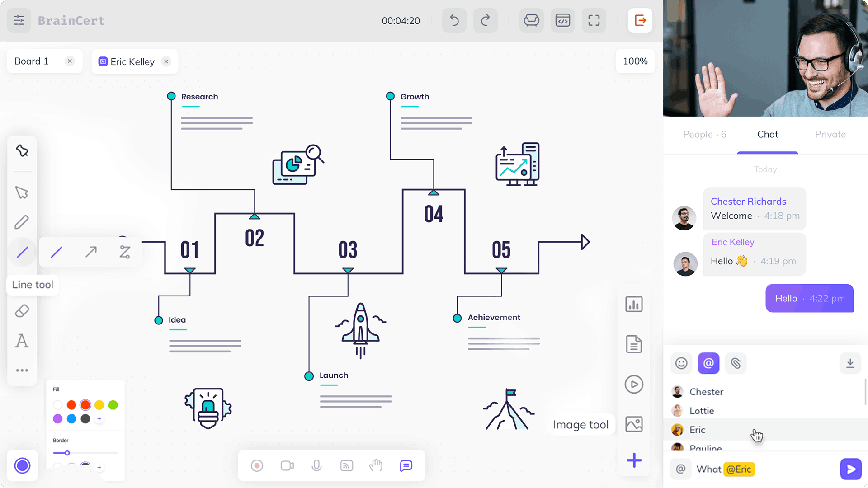Viewport: 868px width, 488px height.
Task: Open the current color circle button
Action: [22, 465]
